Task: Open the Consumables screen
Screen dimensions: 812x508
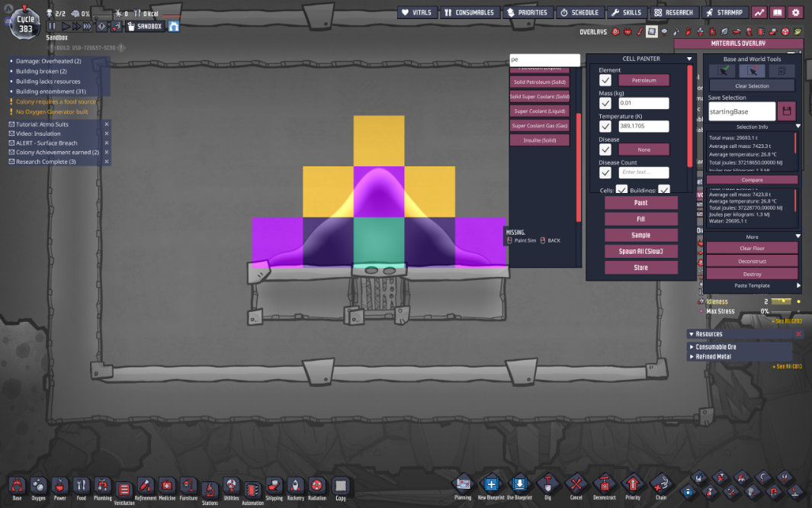Action: pyautogui.click(x=470, y=12)
